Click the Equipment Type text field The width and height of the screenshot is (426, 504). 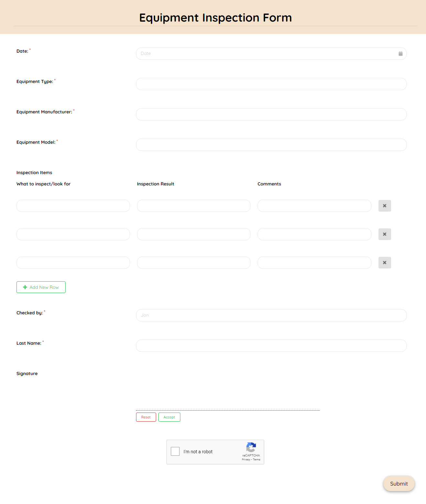(x=271, y=84)
